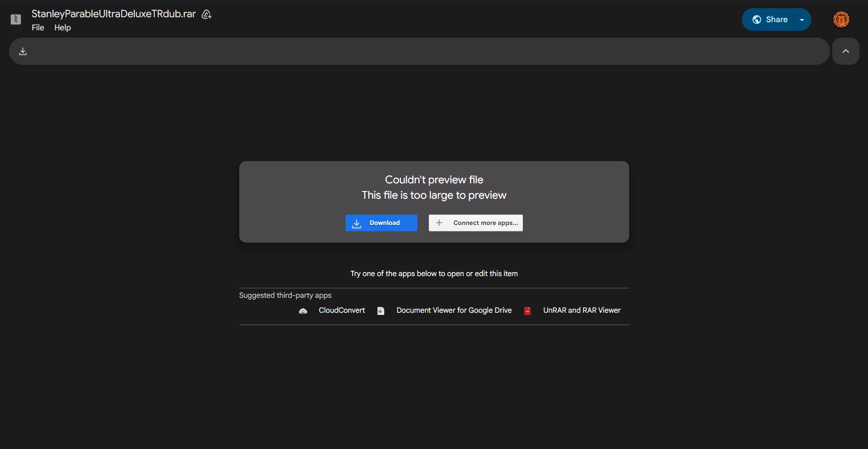Open with CloudConvert link
The image size is (868, 449).
pyautogui.click(x=342, y=310)
